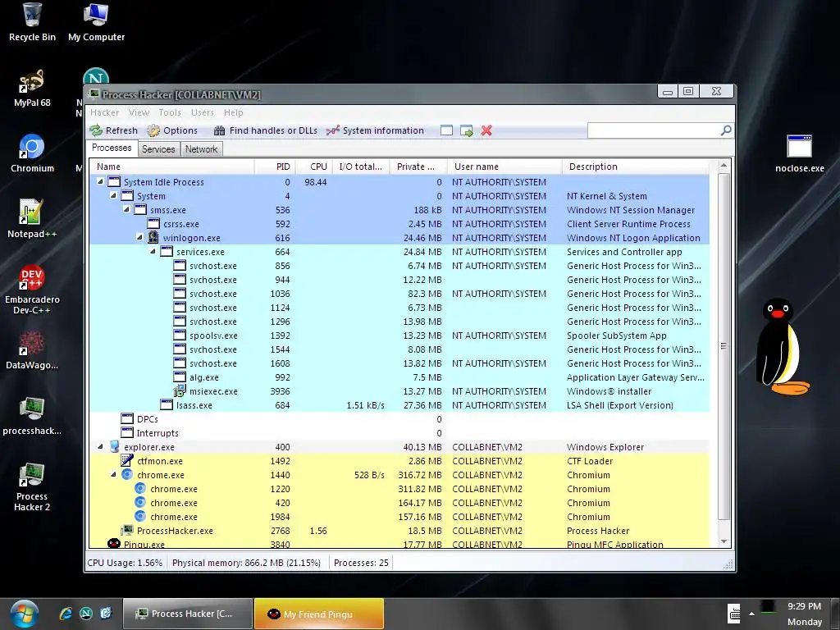Click the red X terminate icon
Image resolution: width=840 pixels, height=630 pixels.
(486, 130)
